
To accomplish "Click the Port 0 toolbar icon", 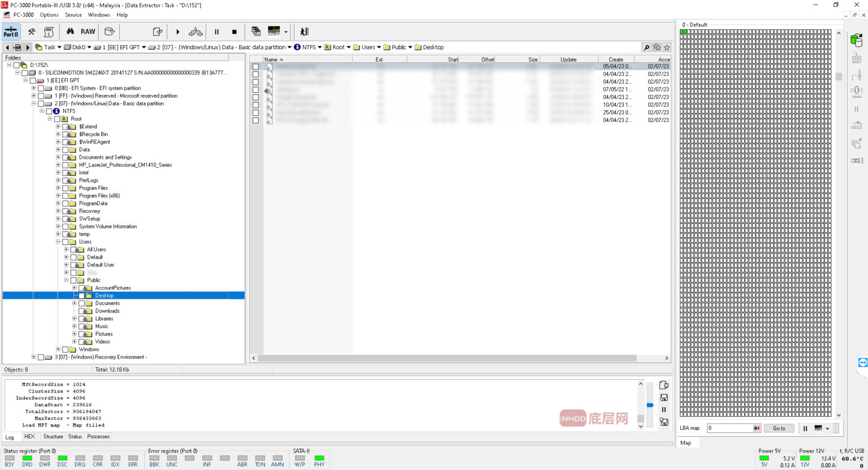I will click(11, 32).
